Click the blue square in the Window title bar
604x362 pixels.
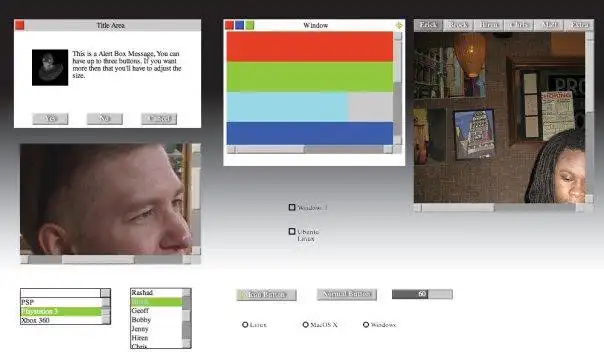pos(240,25)
